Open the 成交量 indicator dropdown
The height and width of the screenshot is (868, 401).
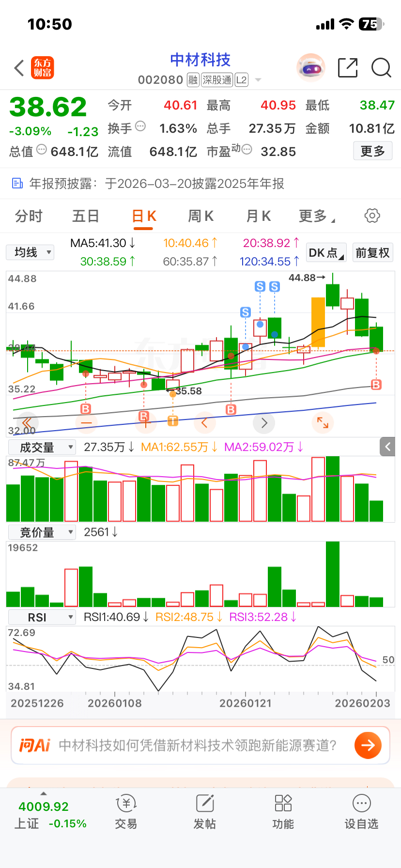[x=42, y=447]
